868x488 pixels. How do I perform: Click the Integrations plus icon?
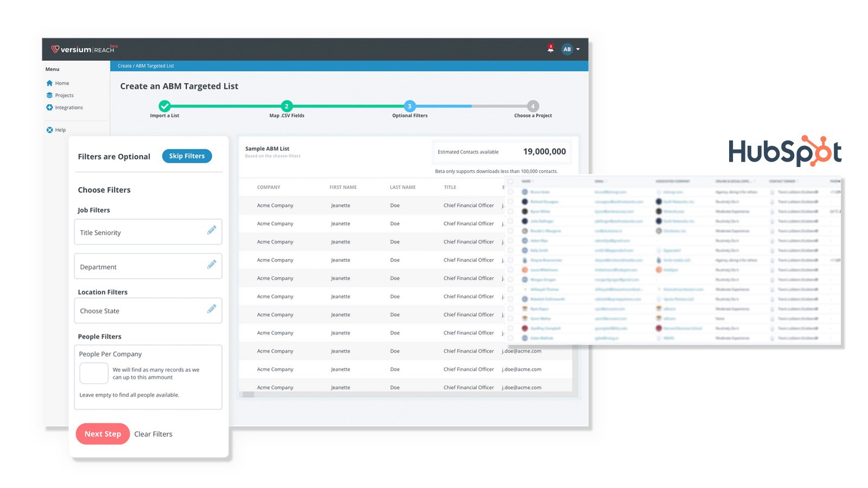[x=49, y=107]
